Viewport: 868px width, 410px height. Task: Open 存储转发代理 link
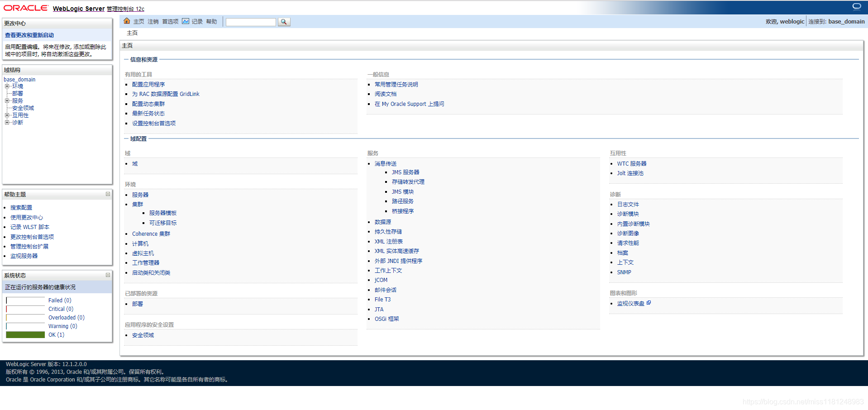408,182
